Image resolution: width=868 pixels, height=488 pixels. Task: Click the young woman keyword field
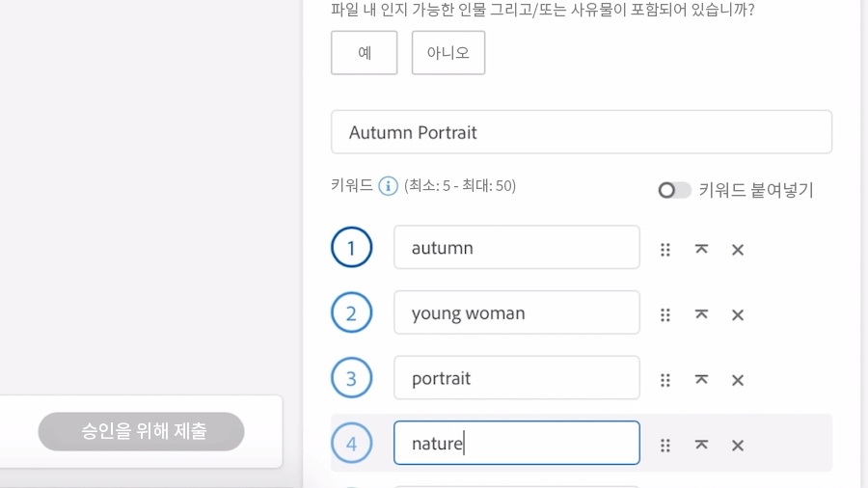516,313
